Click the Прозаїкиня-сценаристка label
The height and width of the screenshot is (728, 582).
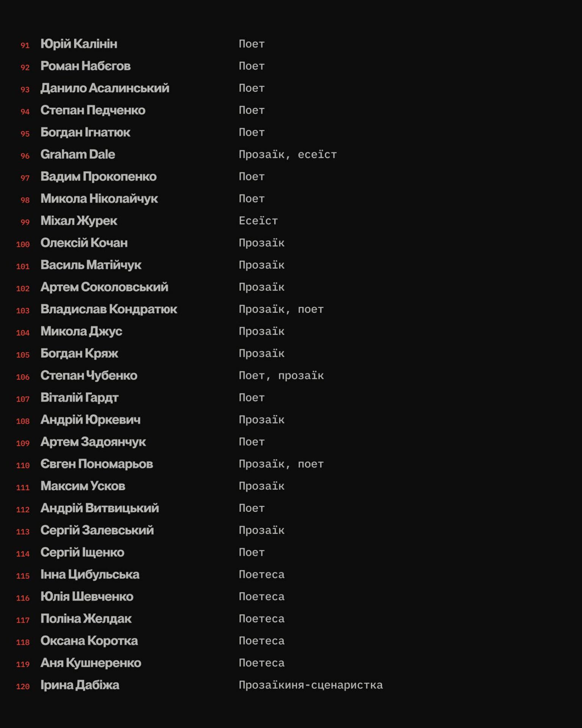[311, 685]
